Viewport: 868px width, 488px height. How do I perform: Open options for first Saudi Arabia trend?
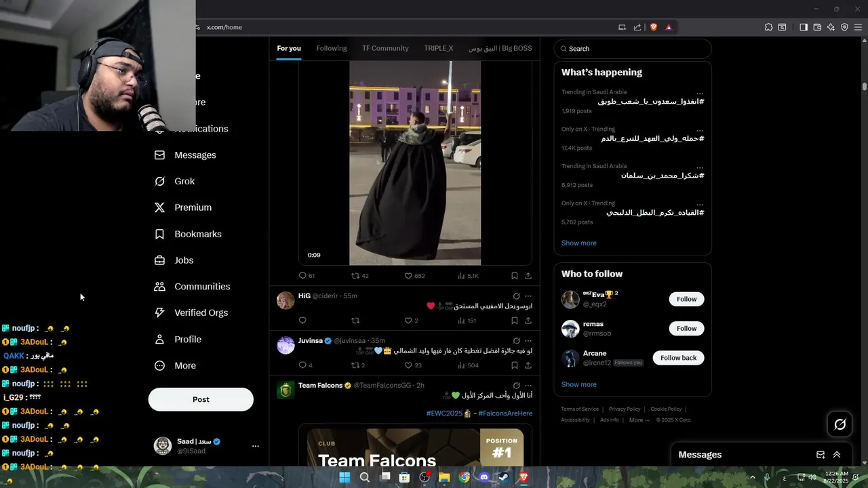[700, 93]
